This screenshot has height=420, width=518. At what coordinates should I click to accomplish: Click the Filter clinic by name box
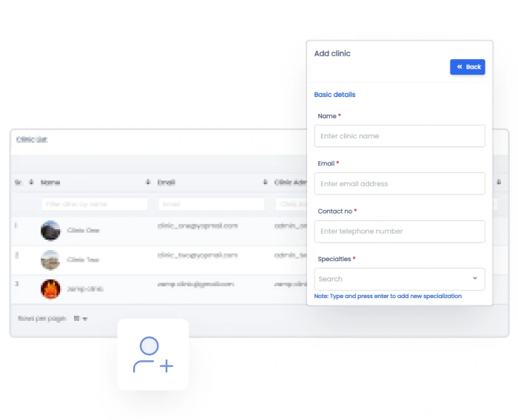tap(94, 204)
